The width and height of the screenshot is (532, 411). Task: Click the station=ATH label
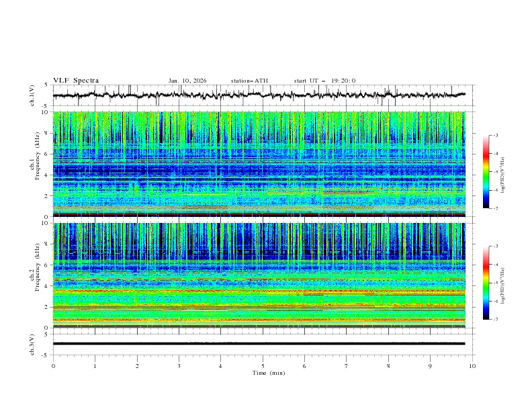click(x=249, y=81)
